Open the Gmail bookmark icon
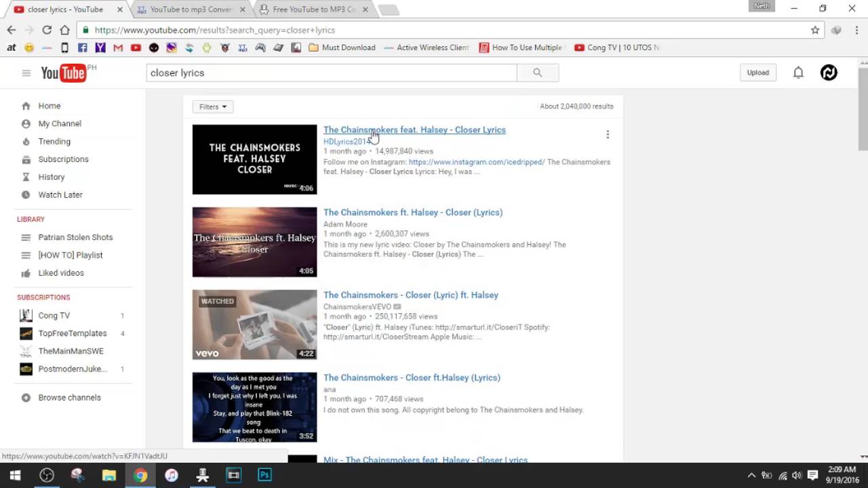Viewport: 868px width, 488px height. point(118,47)
